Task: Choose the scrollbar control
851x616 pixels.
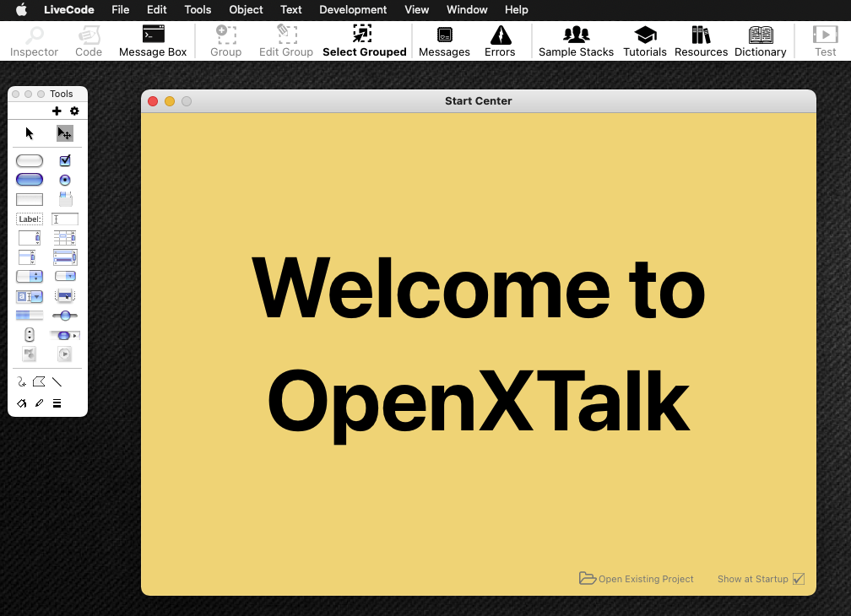Action: (x=64, y=336)
